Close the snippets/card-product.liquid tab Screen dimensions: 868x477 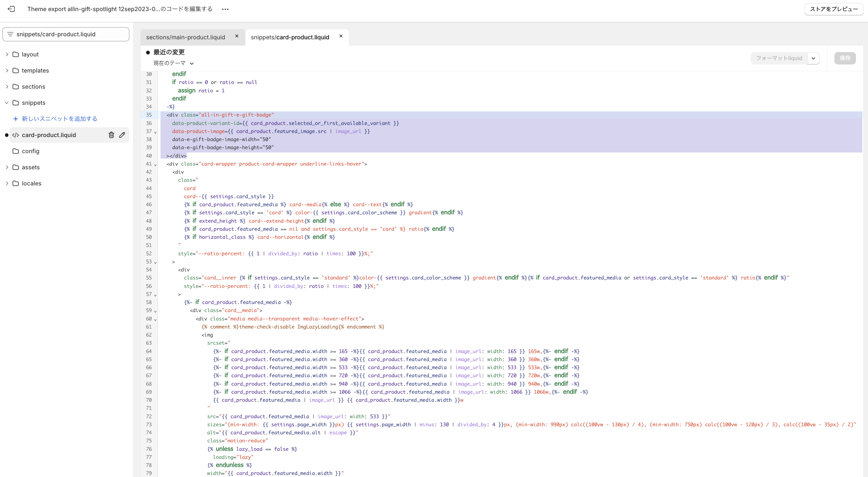pyautogui.click(x=341, y=36)
